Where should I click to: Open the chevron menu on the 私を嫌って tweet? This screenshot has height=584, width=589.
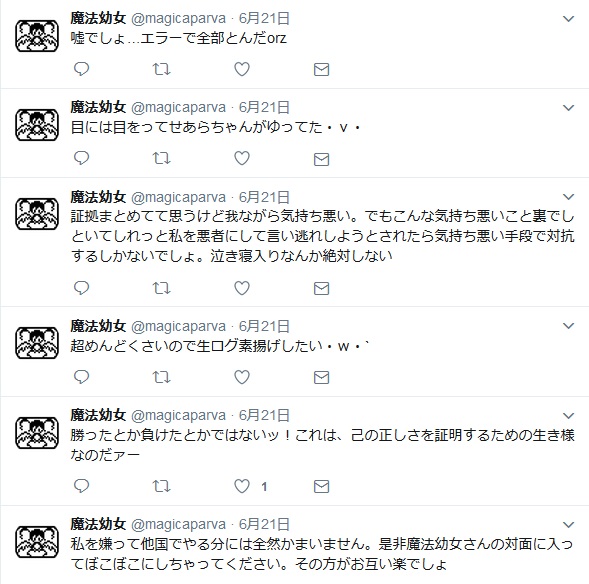(569, 525)
